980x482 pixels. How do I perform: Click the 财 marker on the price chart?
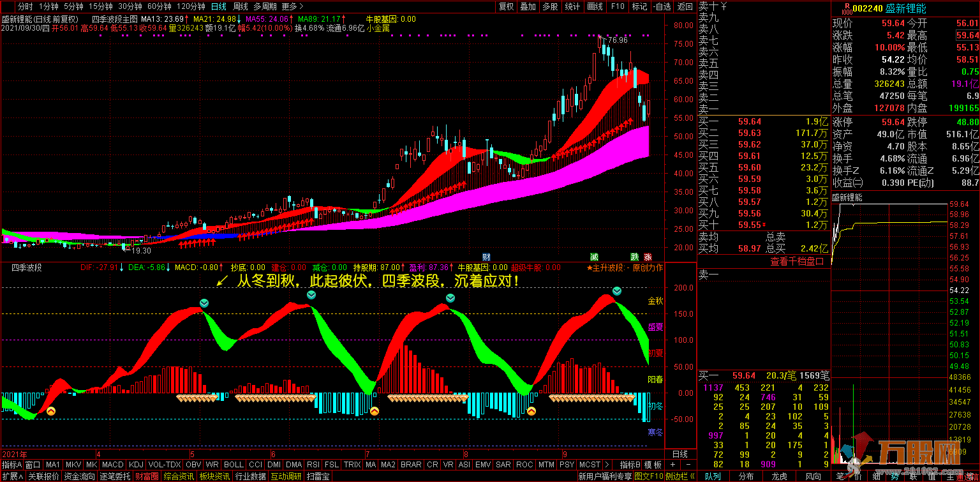486,257
